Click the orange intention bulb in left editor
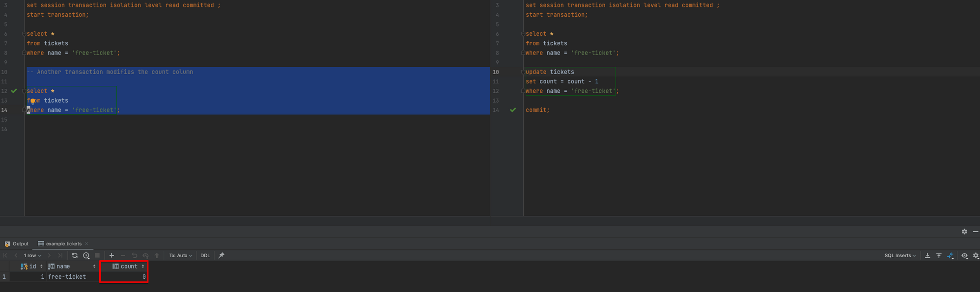 click(32, 101)
